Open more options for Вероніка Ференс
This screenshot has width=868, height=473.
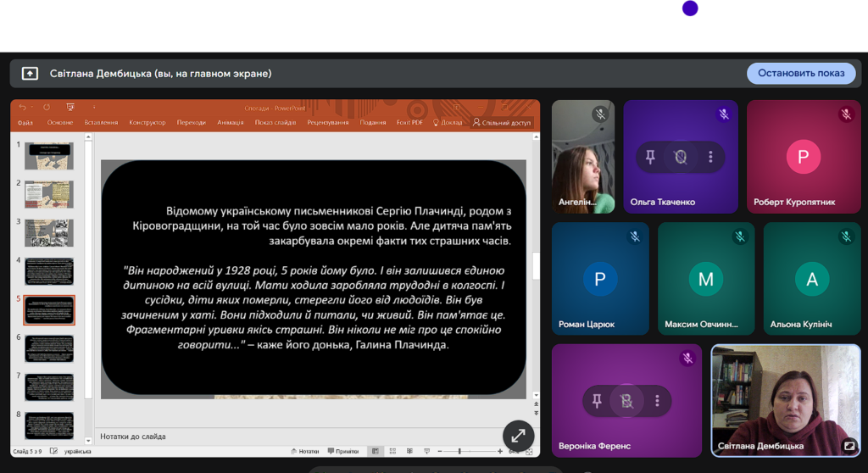click(657, 401)
